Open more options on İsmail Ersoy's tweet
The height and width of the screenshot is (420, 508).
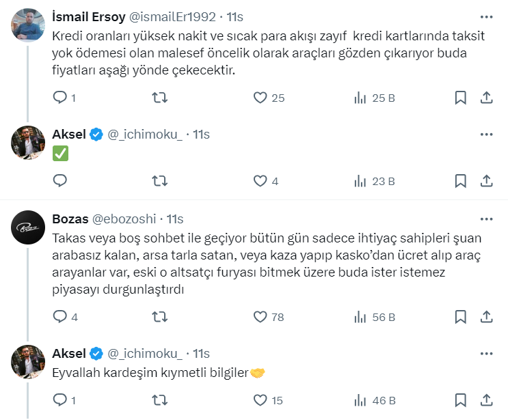point(486,16)
